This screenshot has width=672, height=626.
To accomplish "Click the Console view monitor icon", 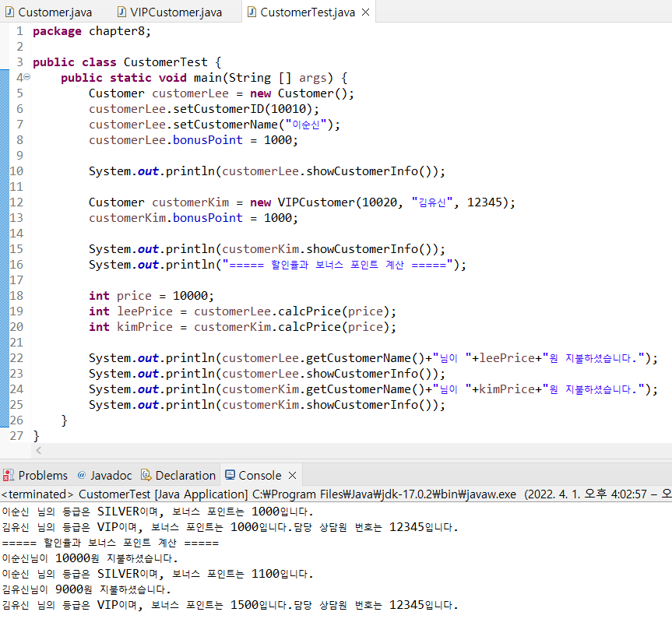I will pyautogui.click(x=229, y=475).
